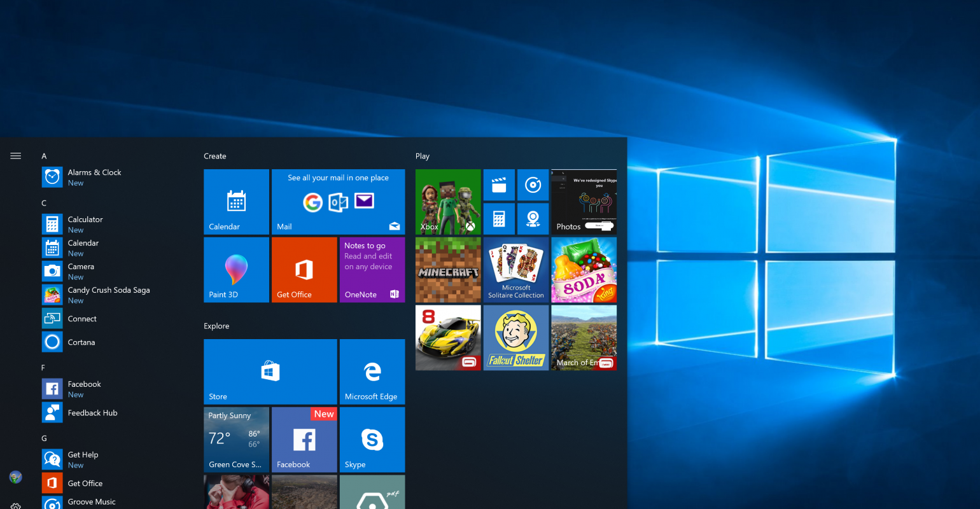Open Cortana from the app list
The width and height of the screenshot is (980, 509).
tap(81, 342)
